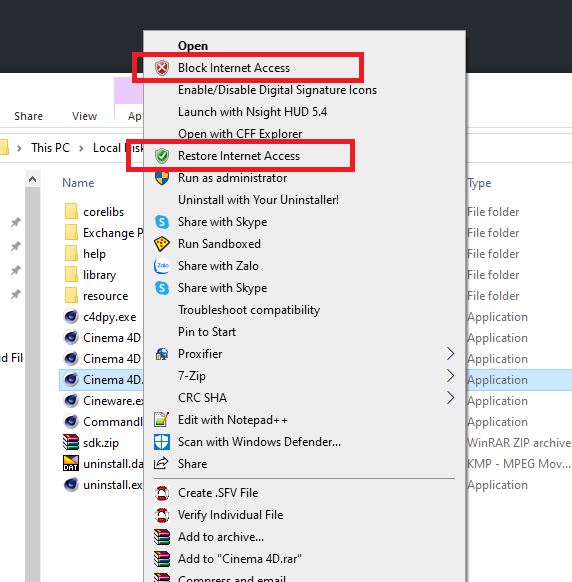Click the scroll up arrow in navigation pane
This screenshot has width=572, height=582.
point(32,180)
